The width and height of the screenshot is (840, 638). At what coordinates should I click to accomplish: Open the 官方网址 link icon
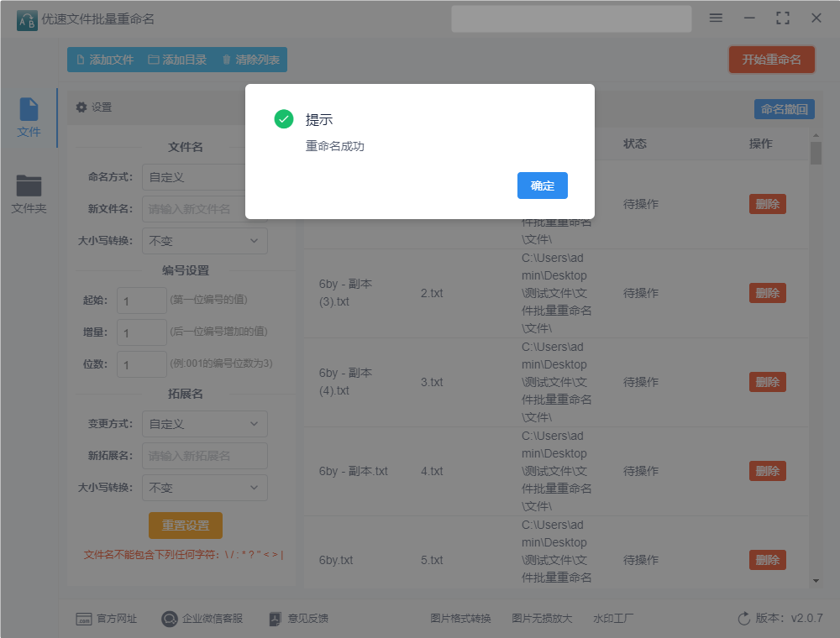tap(83, 619)
